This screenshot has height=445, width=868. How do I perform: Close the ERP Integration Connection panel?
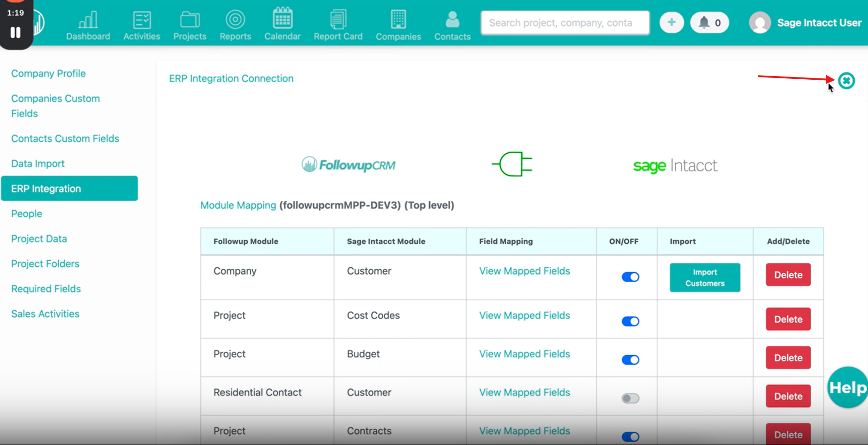(x=846, y=81)
